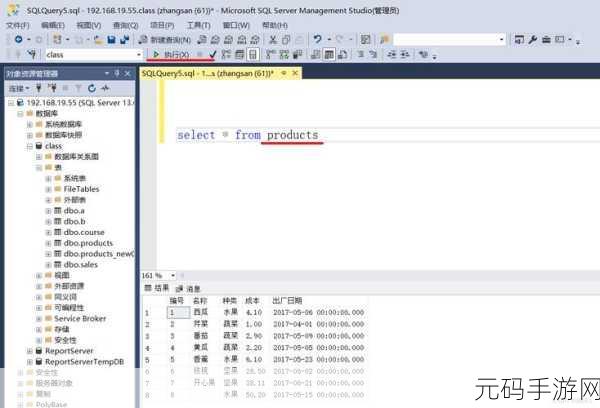This screenshot has width=600, height=408.
Task: Select the dbo.course table
Action: (x=84, y=232)
